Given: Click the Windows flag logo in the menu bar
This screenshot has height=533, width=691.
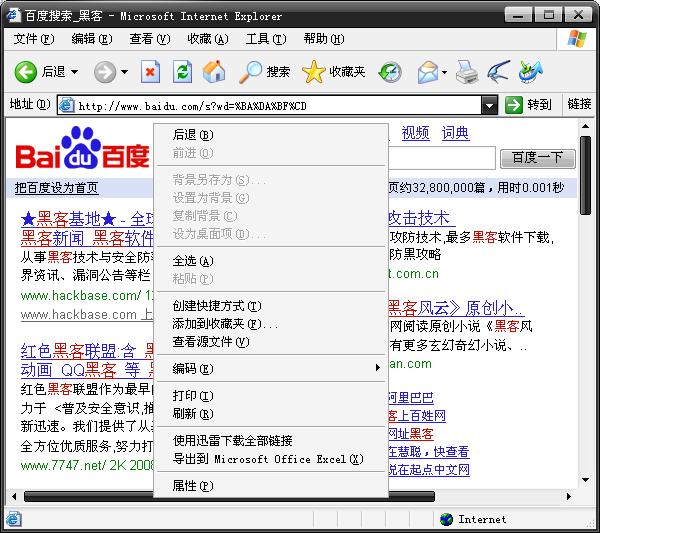Looking at the screenshot, I should 576,39.
